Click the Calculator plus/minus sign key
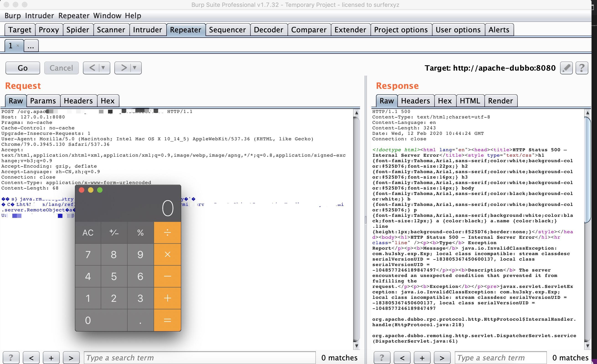Screen dimensions: 597x364 (114, 233)
